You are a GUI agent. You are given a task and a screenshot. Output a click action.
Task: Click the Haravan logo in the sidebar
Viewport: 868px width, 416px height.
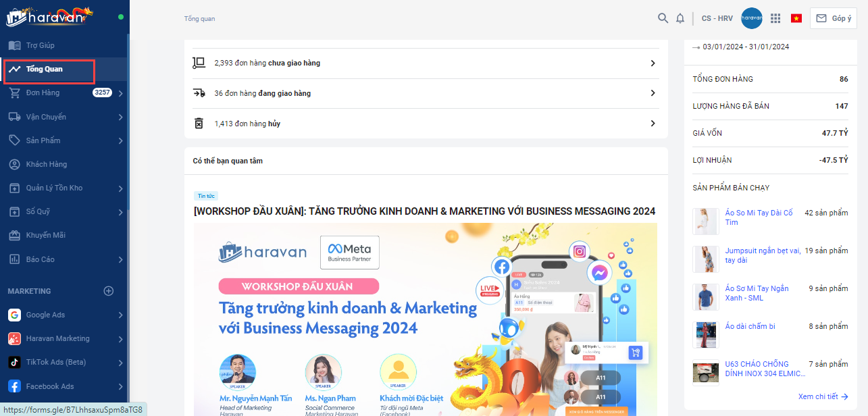click(x=49, y=16)
